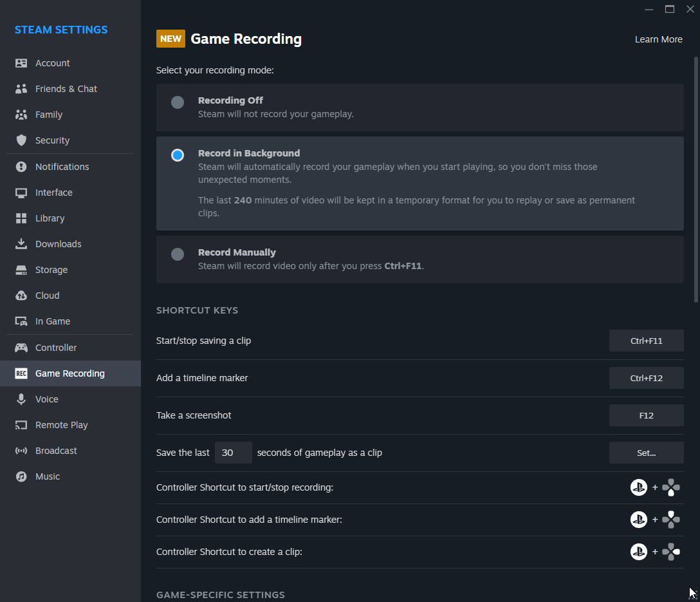Click the Controller gamepad icon
The image size is (700, 602).
click(21, 348)
